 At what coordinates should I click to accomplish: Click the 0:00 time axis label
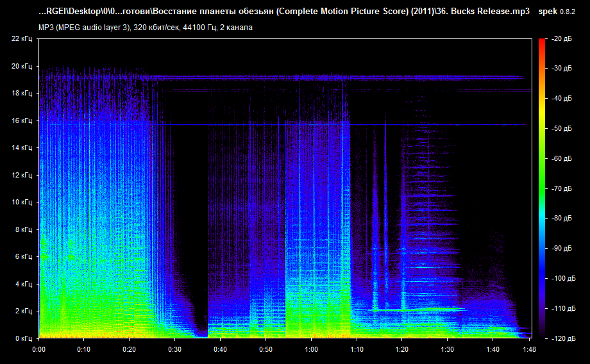tap(38, 349)
